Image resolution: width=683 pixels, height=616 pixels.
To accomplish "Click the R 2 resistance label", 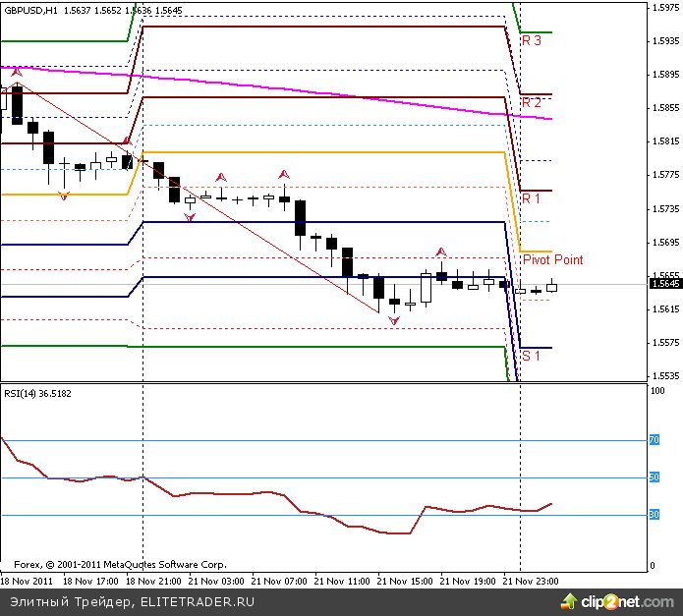I will 532,102.
